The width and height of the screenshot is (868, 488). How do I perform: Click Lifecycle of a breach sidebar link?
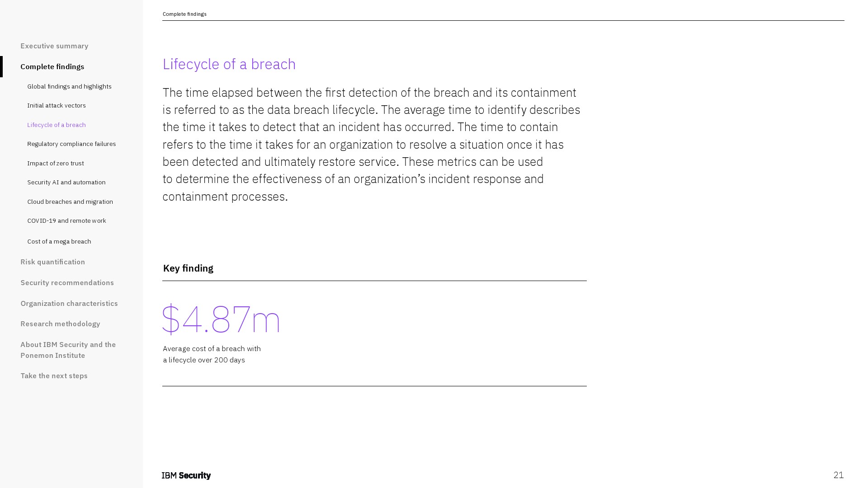57,125
